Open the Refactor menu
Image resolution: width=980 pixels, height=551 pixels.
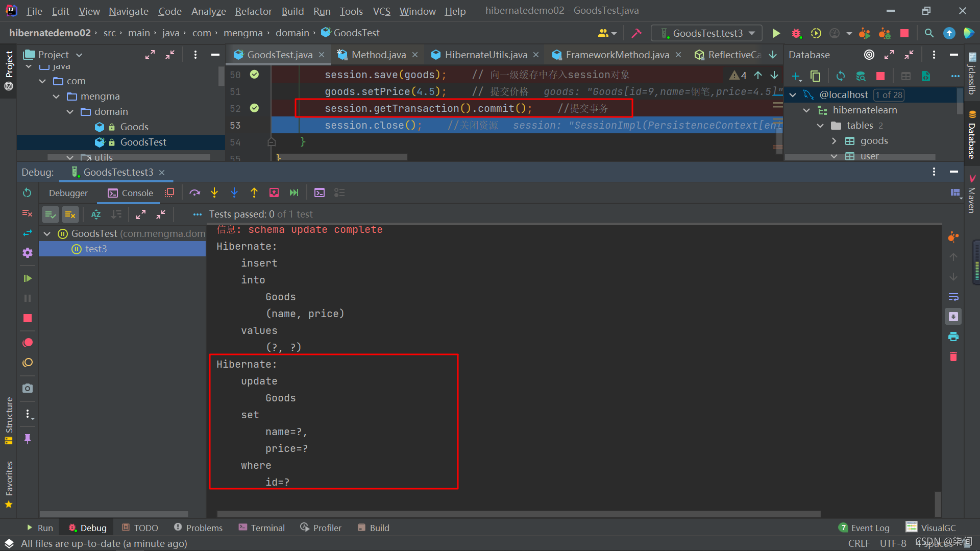click(x=253, y=11)
